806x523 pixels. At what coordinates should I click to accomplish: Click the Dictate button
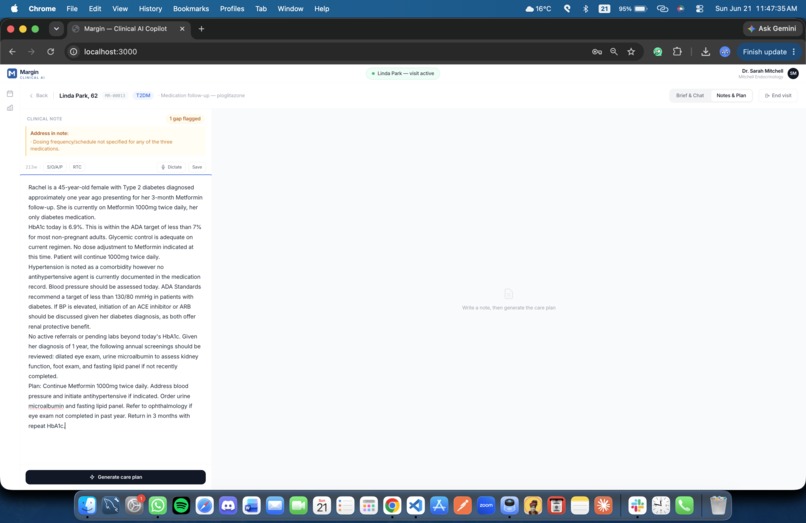[172, 167]
